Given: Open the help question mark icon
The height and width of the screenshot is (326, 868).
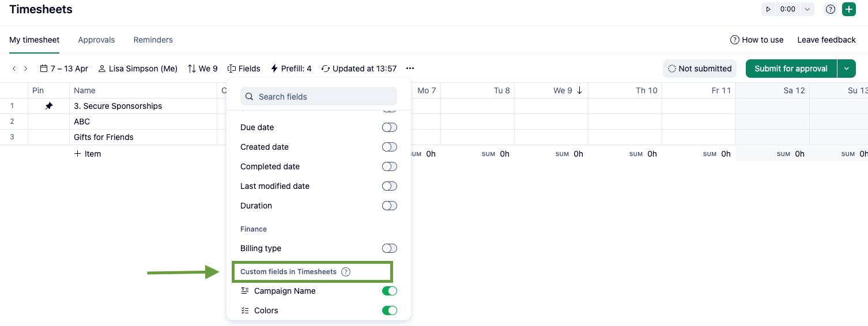Looking at the screenshot, I should (831, 9).
